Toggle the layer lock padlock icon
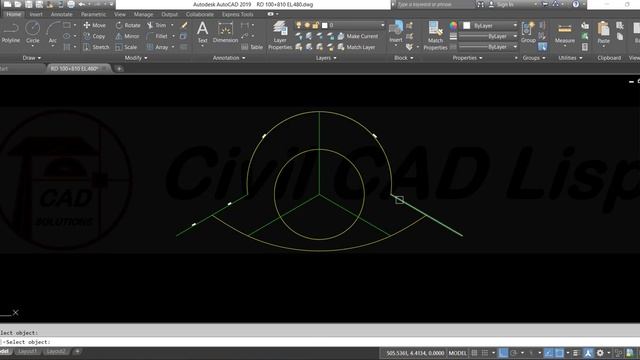The height and width of the screenshot is (360, 640). click(x=316, y=25)
